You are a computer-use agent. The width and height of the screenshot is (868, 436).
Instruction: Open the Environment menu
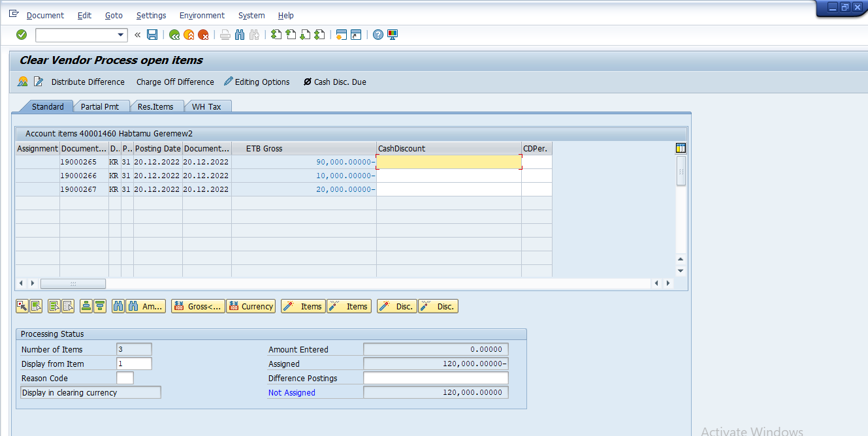[202, 15]
